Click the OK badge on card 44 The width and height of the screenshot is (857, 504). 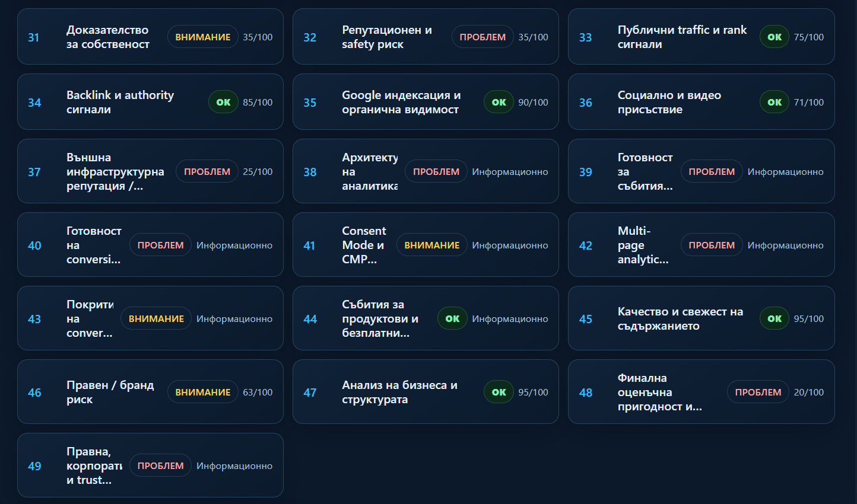click(x=452, y=318)
